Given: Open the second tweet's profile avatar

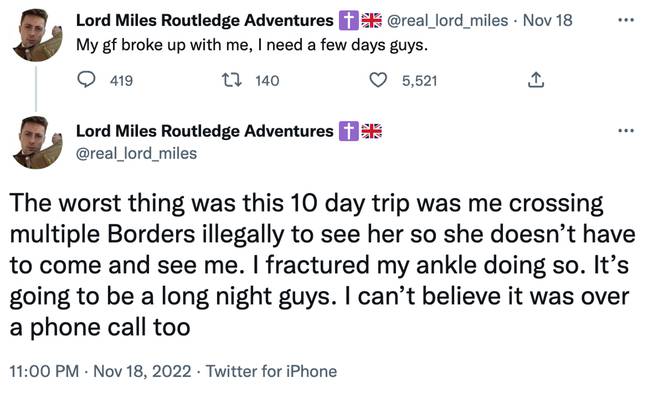Looking at the screenshot, I should click(x=37, y=143).
